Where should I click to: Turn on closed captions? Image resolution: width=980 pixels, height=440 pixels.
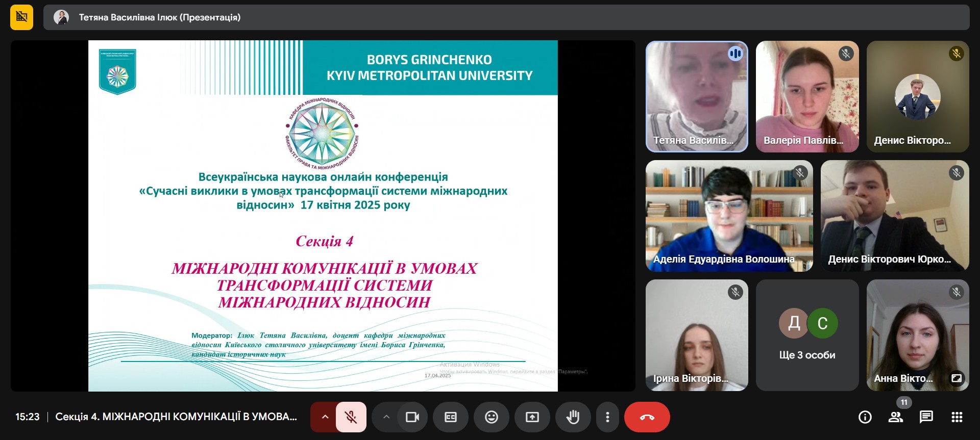[450, 417]
